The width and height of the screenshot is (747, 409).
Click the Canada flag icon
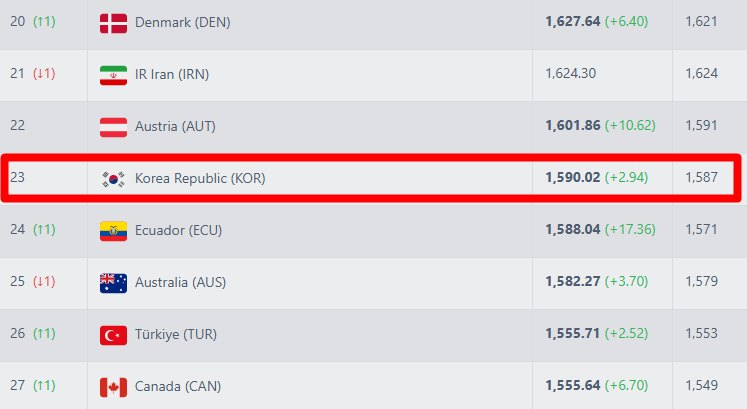tap(113, 386)
